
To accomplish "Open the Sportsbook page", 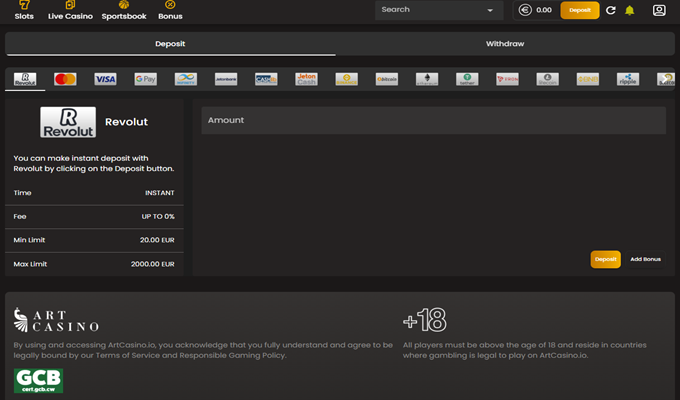I will 122,11.
